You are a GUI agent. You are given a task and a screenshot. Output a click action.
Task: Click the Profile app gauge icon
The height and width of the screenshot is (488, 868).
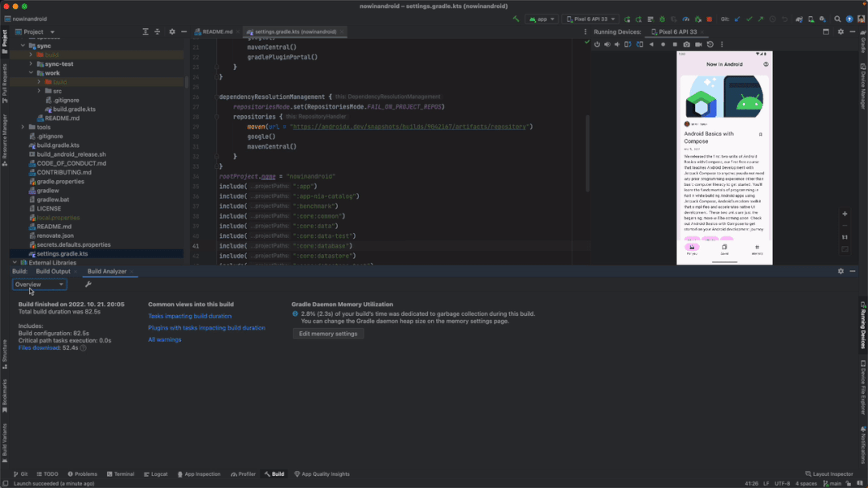685,18
